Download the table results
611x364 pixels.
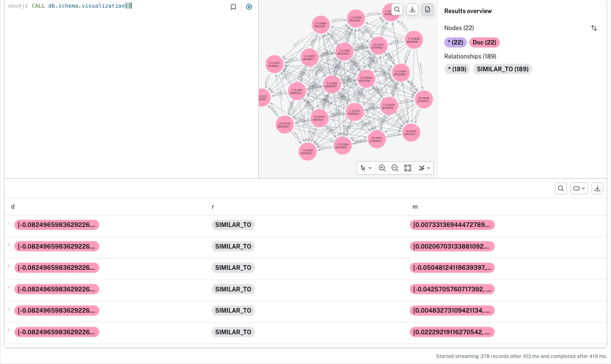[597, 188]
